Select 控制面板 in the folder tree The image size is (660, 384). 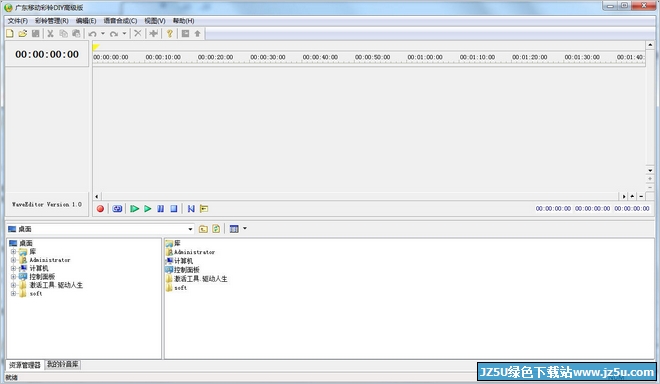[x=42, y=277]
